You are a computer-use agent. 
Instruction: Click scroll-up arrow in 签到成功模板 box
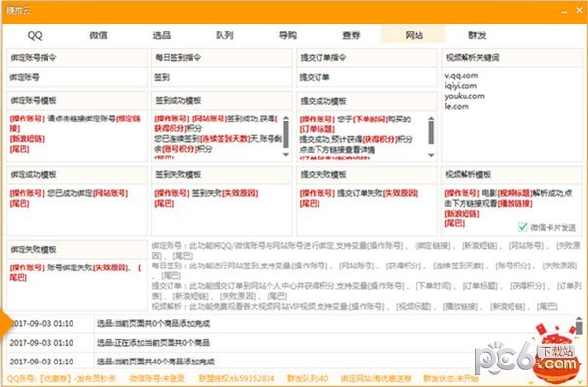pyautogui.click(x=286, y=119)
